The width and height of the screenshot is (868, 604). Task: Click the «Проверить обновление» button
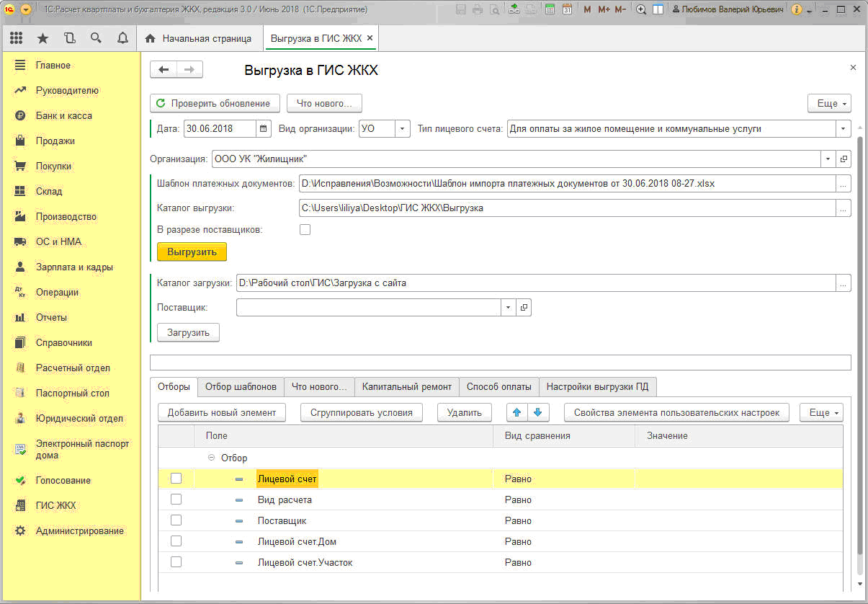(x=215, y=104)
